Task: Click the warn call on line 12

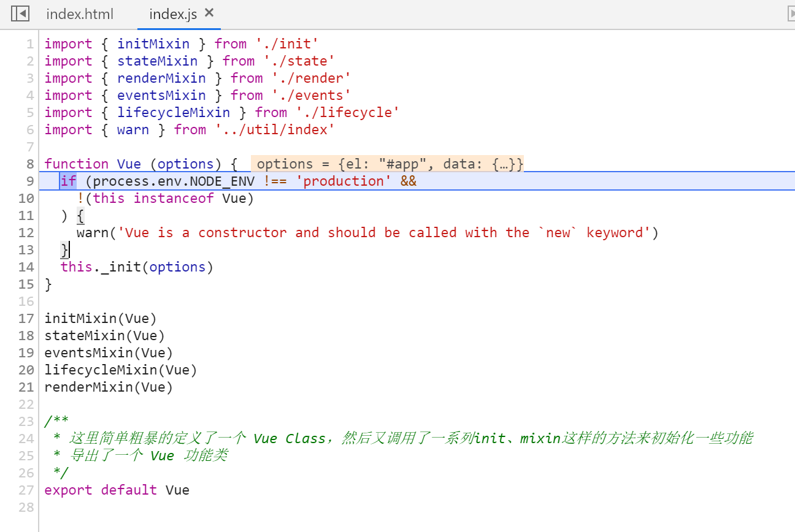Action: [x=93, y=233]
